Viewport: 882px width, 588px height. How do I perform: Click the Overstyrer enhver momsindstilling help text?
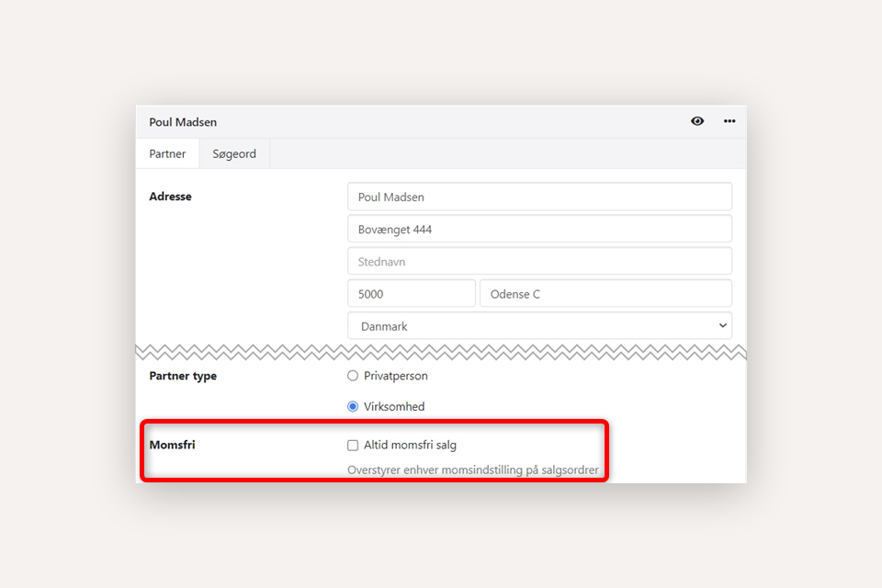coord(472,470)
